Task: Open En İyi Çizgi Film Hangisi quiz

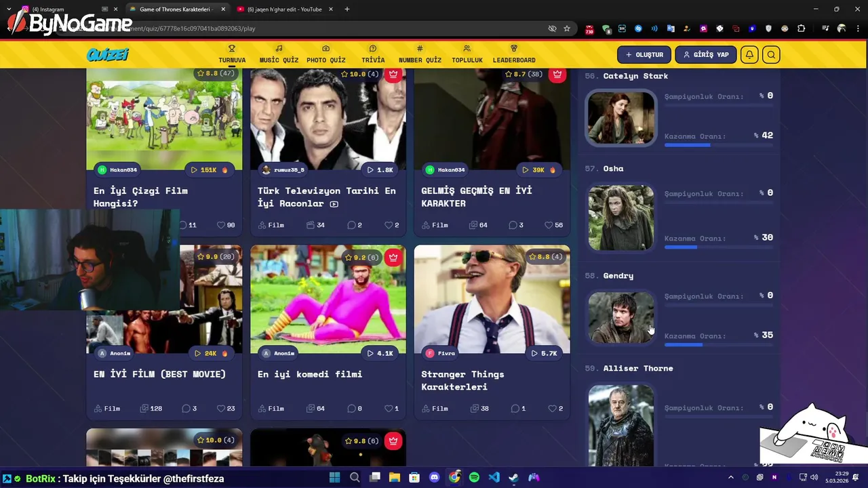Action: click(140, 197)
